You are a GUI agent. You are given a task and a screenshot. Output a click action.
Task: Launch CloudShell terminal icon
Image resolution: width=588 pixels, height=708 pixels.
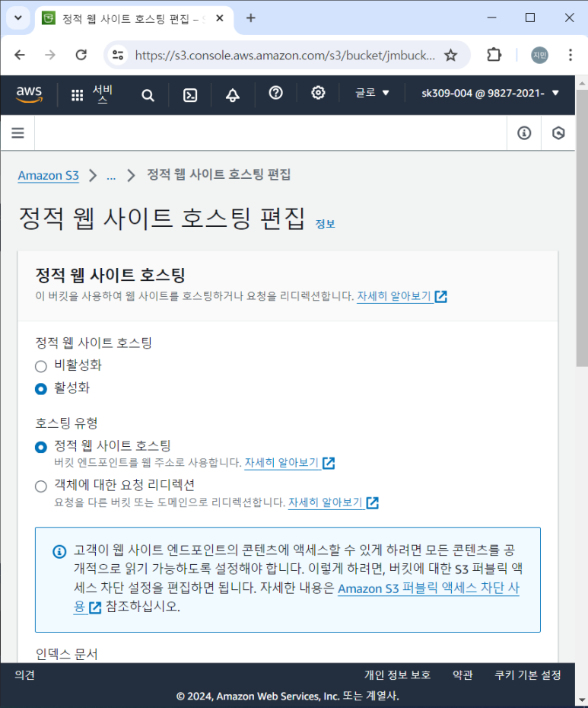[190, 95]
